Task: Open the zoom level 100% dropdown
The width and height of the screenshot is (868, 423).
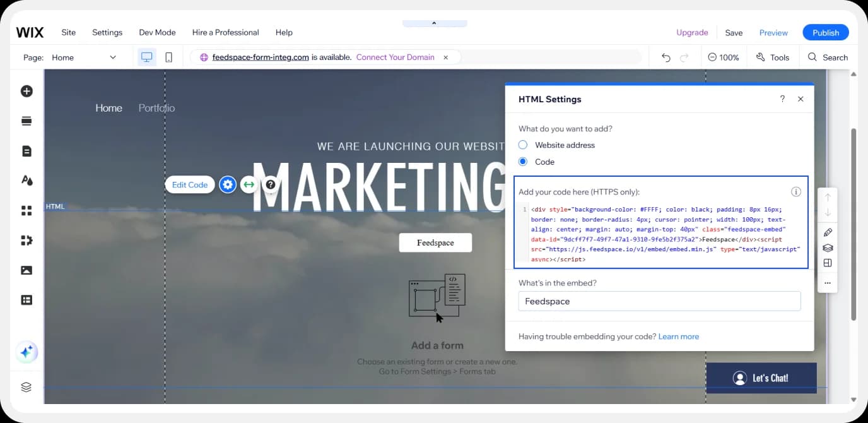Action: point(724,57)
